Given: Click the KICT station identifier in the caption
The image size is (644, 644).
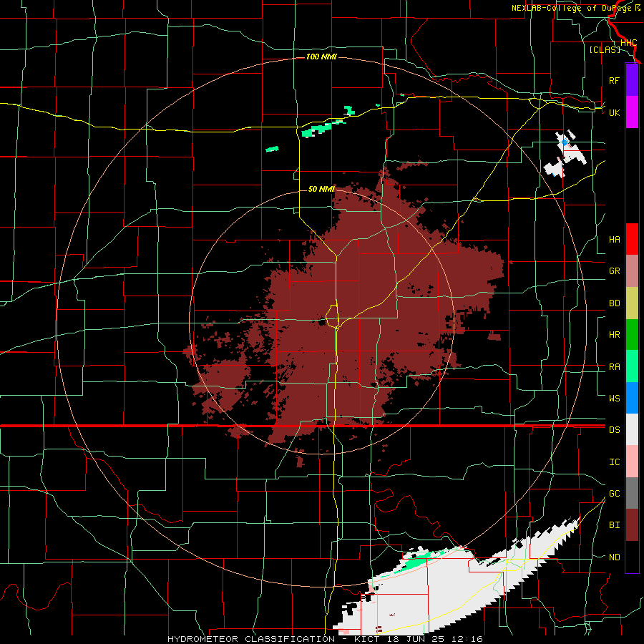Looking at the screenshot, I should [367, 639].
